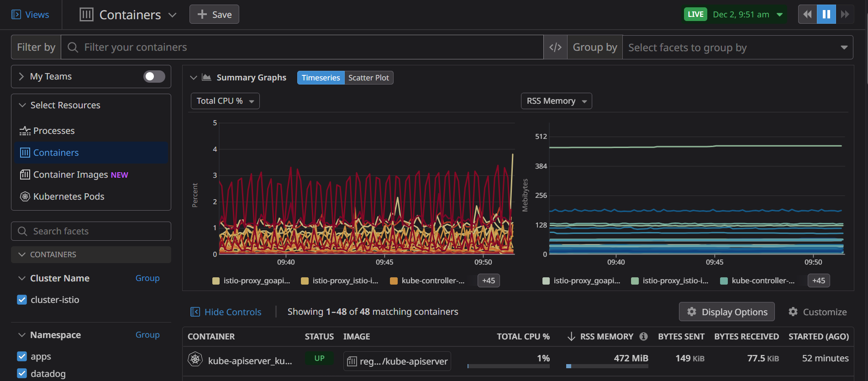Click the Views link

point(37,15)
